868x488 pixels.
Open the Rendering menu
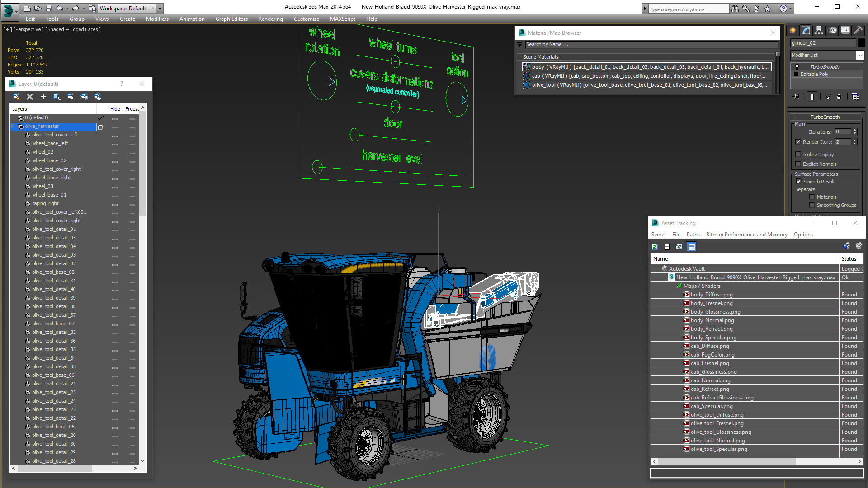pyautogui.click(x=270, y=19)
